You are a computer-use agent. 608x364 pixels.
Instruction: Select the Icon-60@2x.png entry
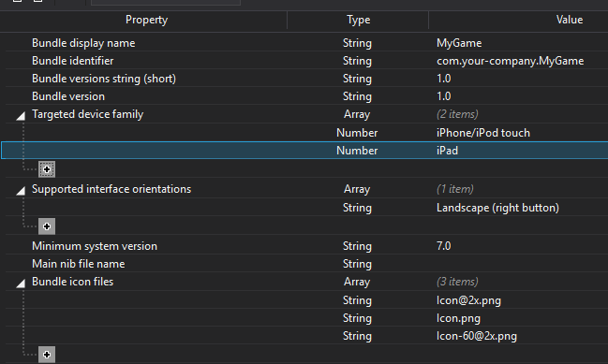477,336
